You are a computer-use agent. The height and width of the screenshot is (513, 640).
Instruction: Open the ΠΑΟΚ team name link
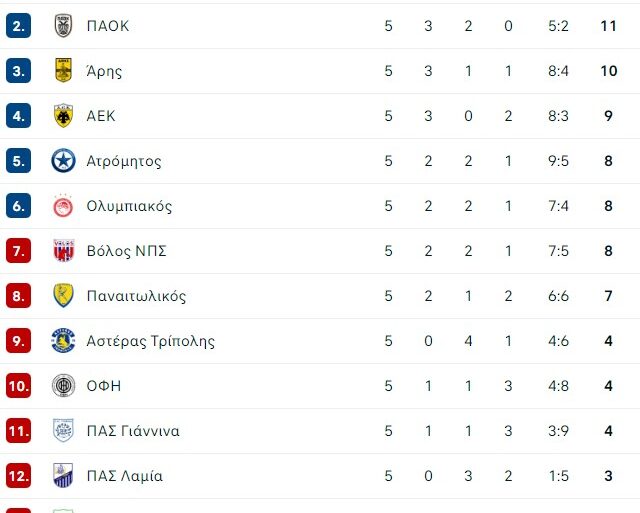point(108,26)
